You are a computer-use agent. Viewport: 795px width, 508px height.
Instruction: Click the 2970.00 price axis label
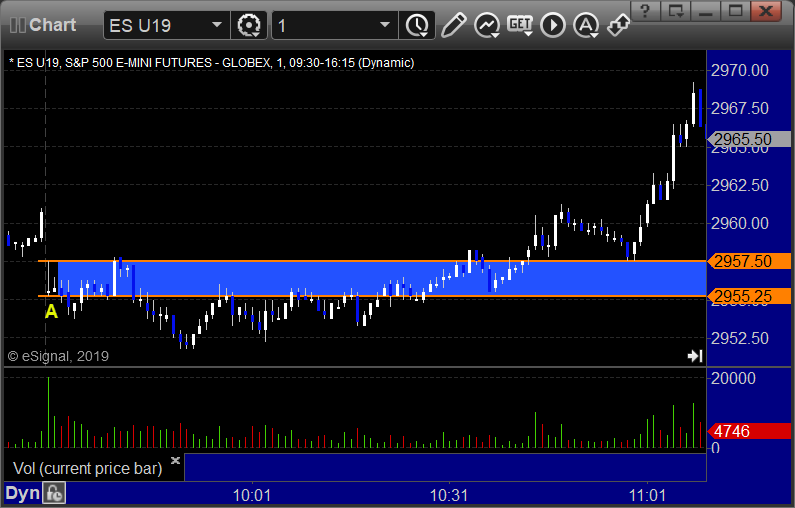[x=740, y=70]
